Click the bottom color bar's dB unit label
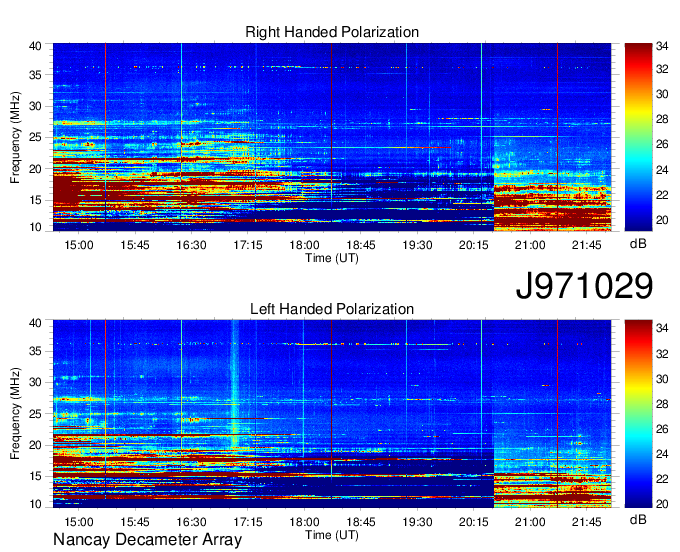Viewport: 680px width, 552px height. pos(638,519)
